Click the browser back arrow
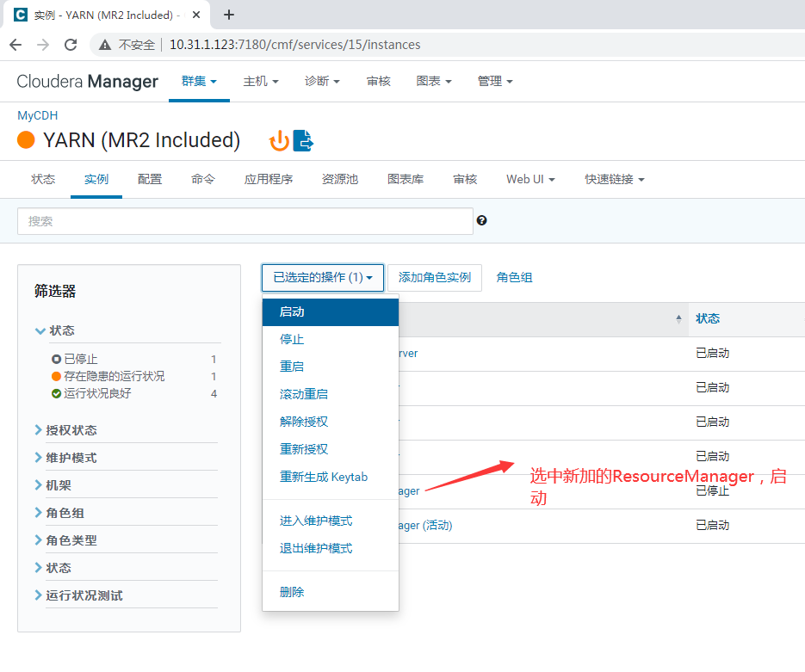Viewport: 805px width, 672px height. pos(15,45)
